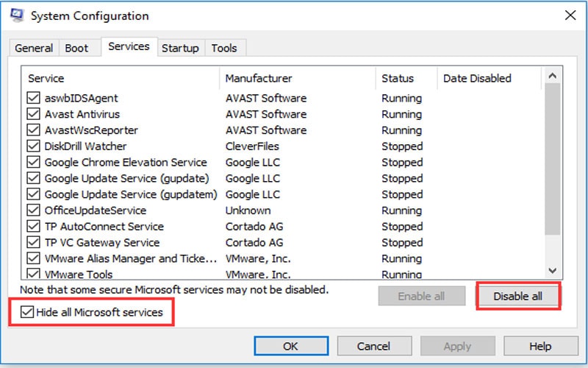This screenshot has width=588, height=368.
Task: Uncheck Google Chrome Elevation Service checkbox
Action: pyautogui.click(x=33, y=162)
